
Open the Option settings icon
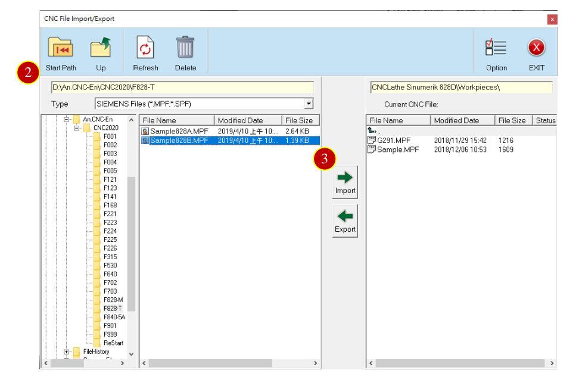(x=496, y=47)
